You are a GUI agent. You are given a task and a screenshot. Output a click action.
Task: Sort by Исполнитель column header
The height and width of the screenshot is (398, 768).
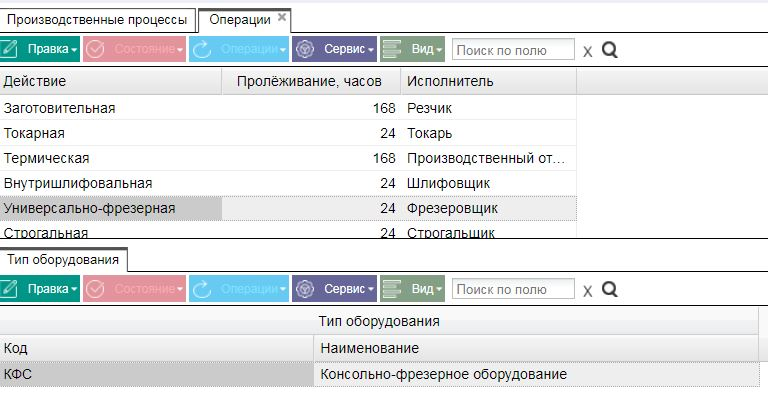tap(488, 81)
